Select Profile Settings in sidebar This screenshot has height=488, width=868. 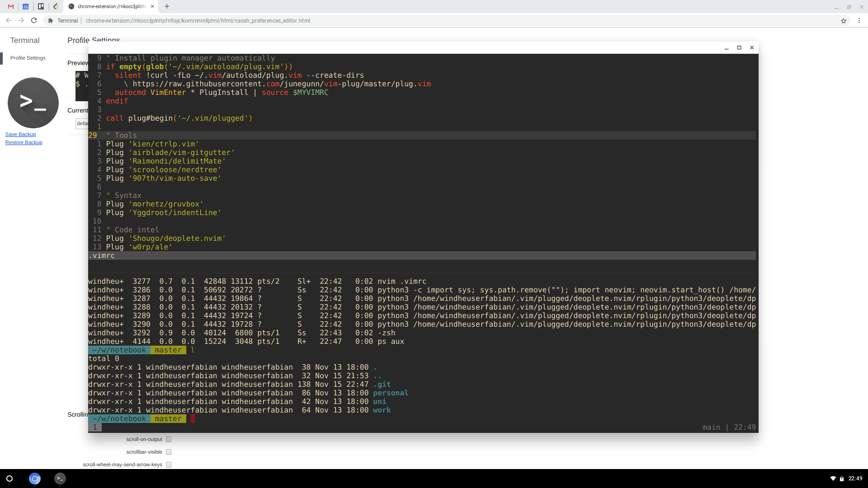[28, 58]
